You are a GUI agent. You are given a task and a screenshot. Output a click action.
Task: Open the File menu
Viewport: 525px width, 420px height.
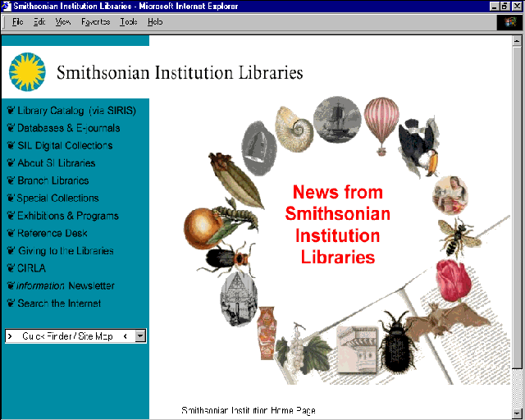click(18, 22)
